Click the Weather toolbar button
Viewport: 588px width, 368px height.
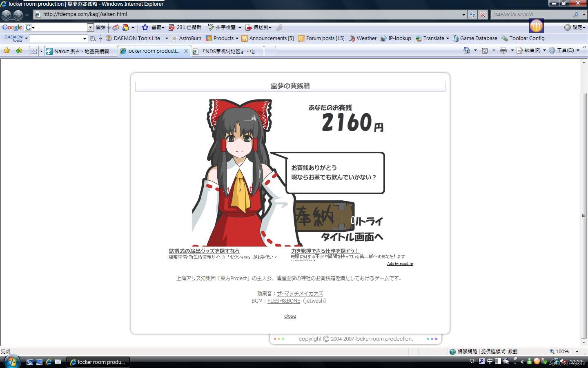coord(363,38)
